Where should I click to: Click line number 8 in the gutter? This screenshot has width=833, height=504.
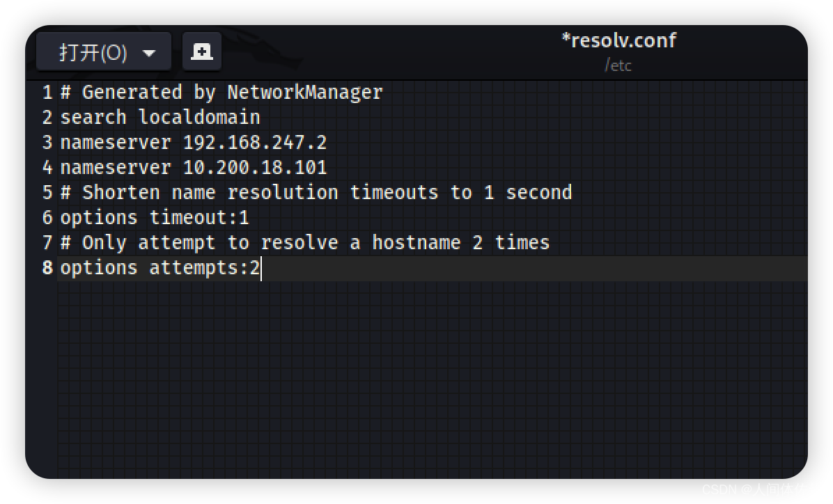click(47, 267)
